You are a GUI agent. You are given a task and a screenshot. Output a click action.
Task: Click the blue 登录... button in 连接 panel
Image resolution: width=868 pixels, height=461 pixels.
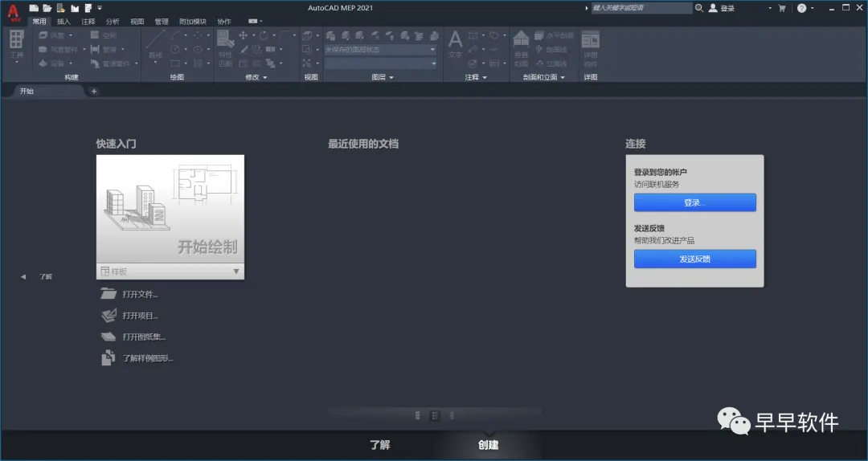694,202
